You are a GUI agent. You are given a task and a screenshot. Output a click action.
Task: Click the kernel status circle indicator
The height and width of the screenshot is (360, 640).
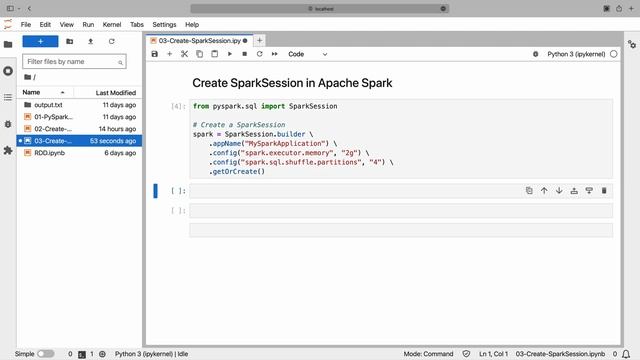pyautogui.click(x=613, y=54)
